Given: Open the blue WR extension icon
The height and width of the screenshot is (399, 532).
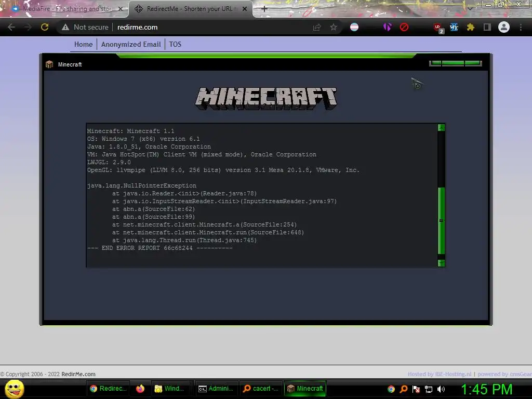Looking at the screenshot, I should pyautogui.click(x=454, y=27).
